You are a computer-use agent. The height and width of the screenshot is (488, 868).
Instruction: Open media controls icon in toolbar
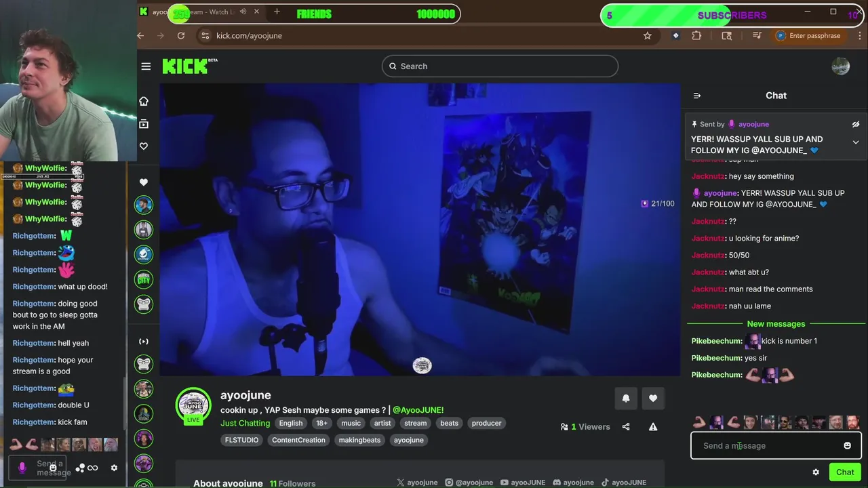(x=757, y=36)
